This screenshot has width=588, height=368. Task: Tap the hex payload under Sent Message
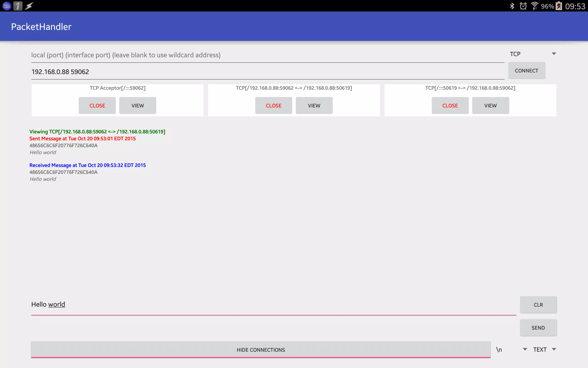[63, 146]
